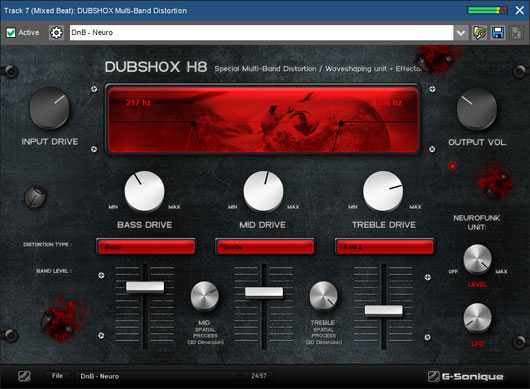530x389 pixels.
Task: Click the bass band level fader handle
Action: point(145,287)
